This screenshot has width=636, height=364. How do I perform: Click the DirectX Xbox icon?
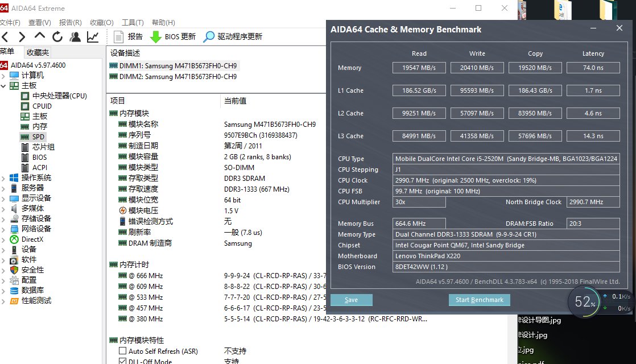[14, 239]
